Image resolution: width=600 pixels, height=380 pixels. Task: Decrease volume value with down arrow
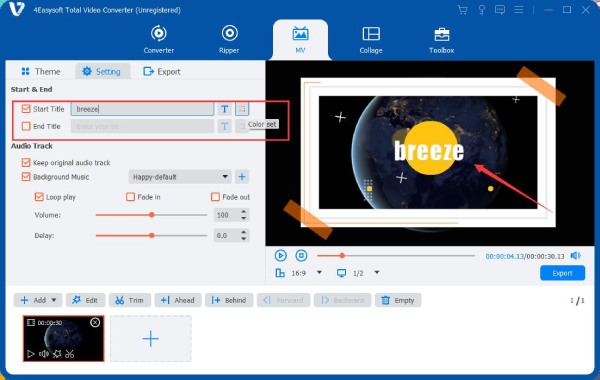244,218
